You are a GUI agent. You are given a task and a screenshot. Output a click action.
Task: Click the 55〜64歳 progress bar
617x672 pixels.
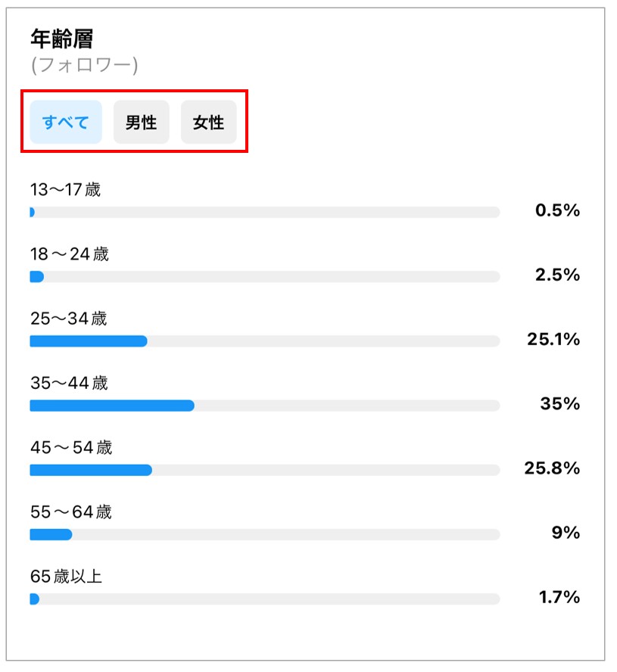tap(264, 534)
